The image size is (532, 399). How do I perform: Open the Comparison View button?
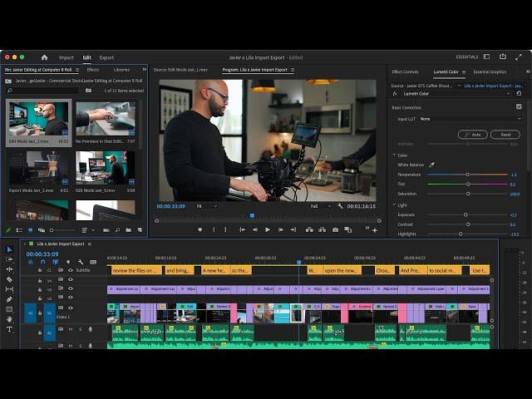(x=347, y=229)
